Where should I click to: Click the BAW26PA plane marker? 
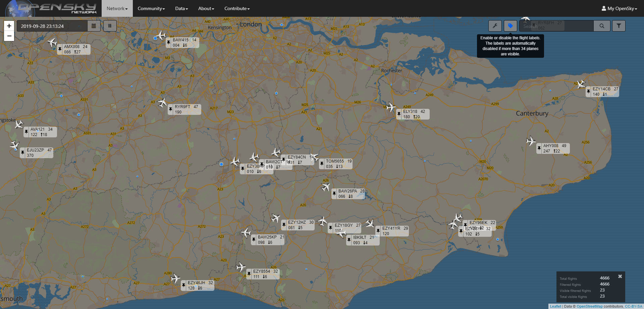click(325, 187)
